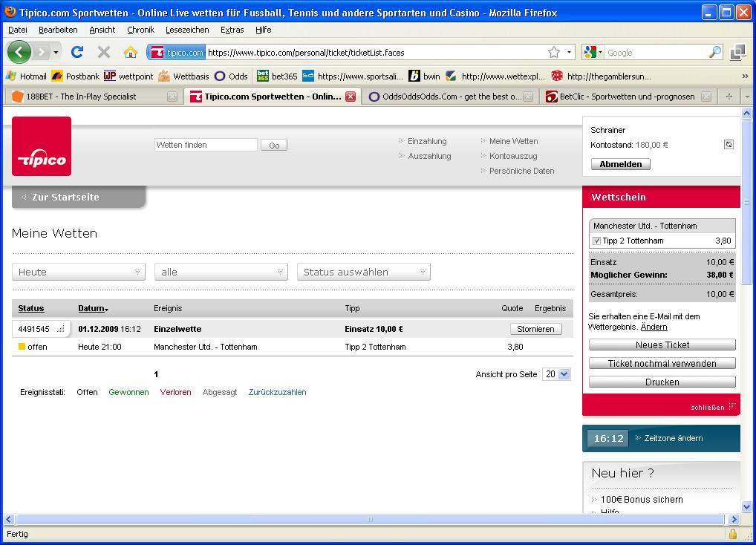Open the Lesezeichen menu
756x545 pixels.
pos(187,30)
